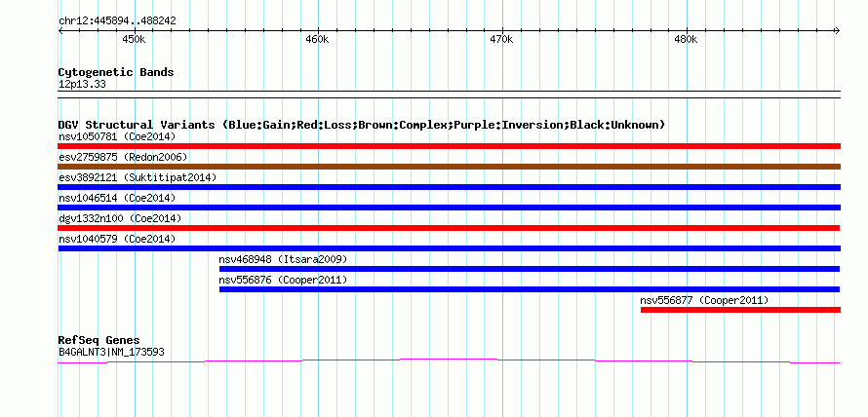Click the magenta B4GALNT3 gene track line

(x=449, y=360)
